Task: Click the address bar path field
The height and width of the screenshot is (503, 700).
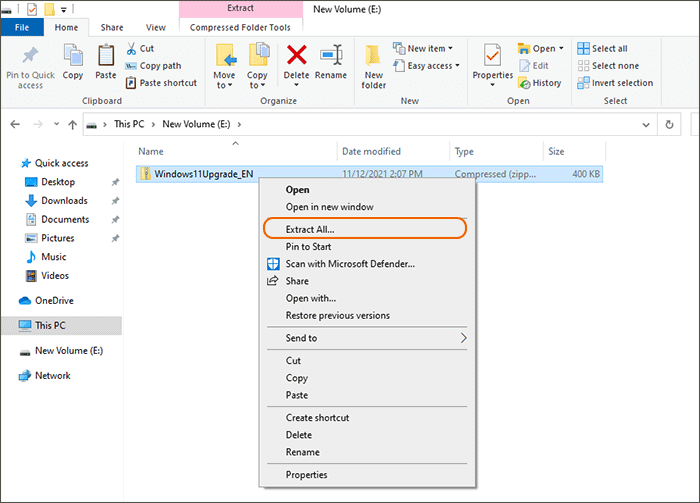Action: (x=400, y=125)
